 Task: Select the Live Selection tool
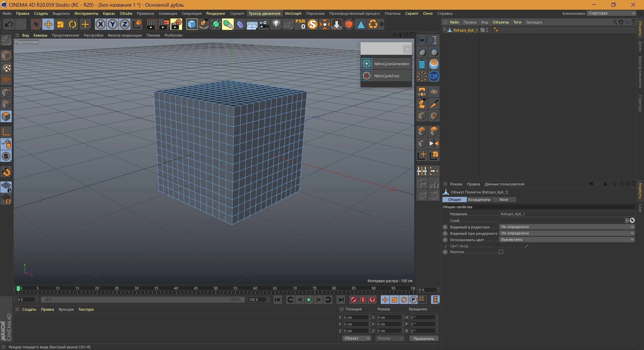[x=36, y=24]
